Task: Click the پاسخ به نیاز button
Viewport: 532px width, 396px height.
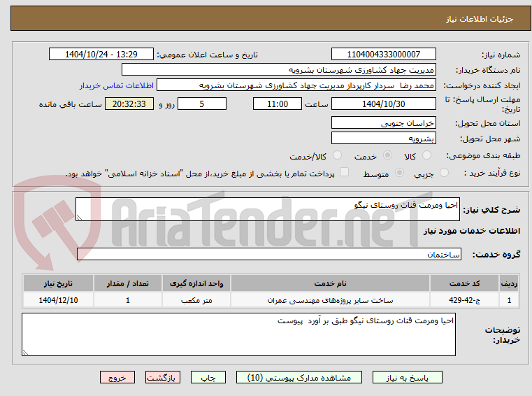Action: pyautogui.click(x=407, y=378)
